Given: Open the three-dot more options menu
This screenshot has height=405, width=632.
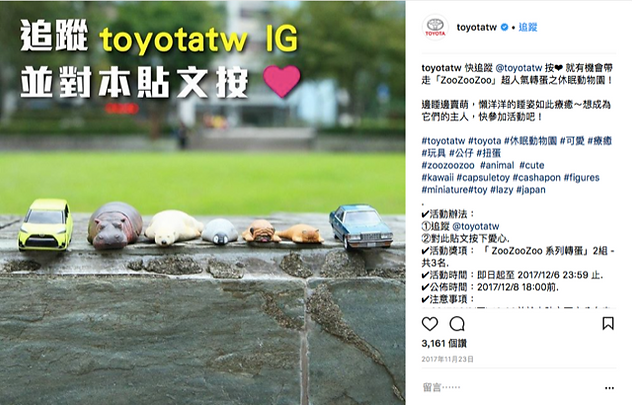Looking at the screenshot, I should pos(609,388).
